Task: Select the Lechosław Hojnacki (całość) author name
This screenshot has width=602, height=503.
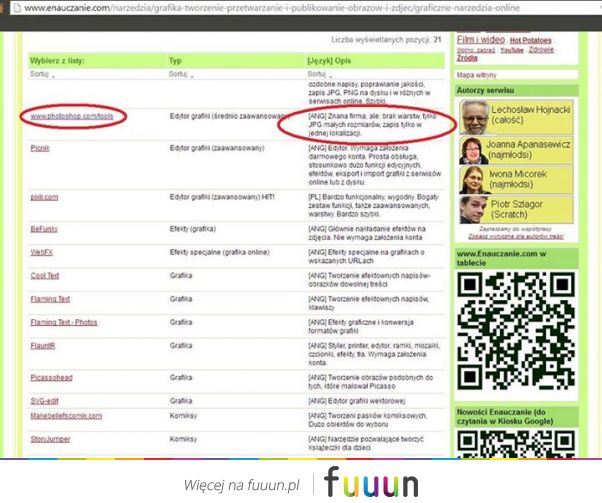Action: point(531,115)
